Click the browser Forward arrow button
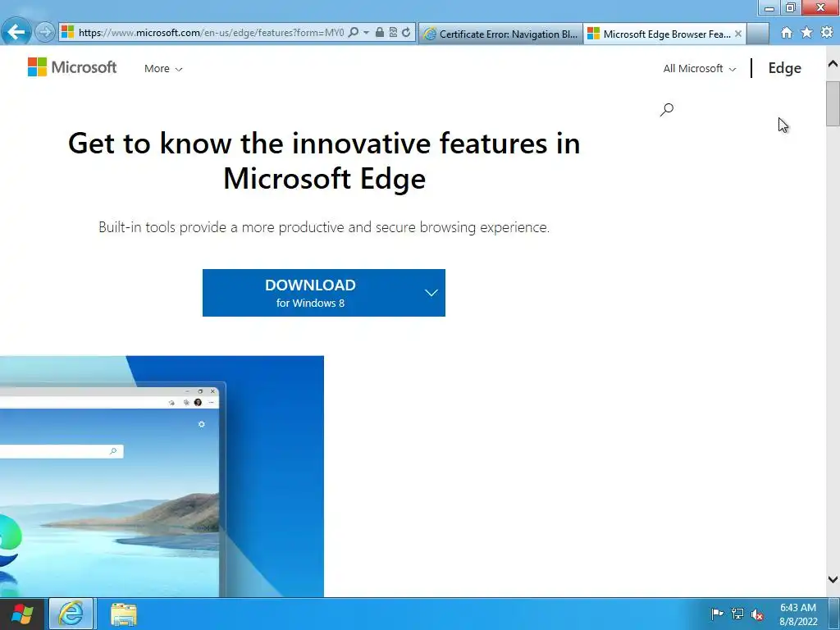Viewport: 840px width, 630px height. (x=45, y=32)
